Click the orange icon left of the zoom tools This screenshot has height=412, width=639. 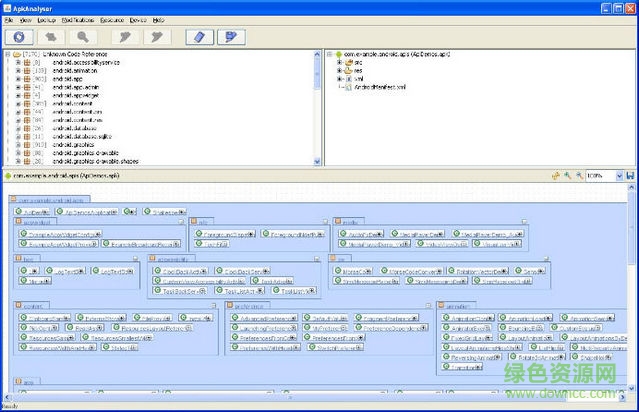(x=555, y=176)
